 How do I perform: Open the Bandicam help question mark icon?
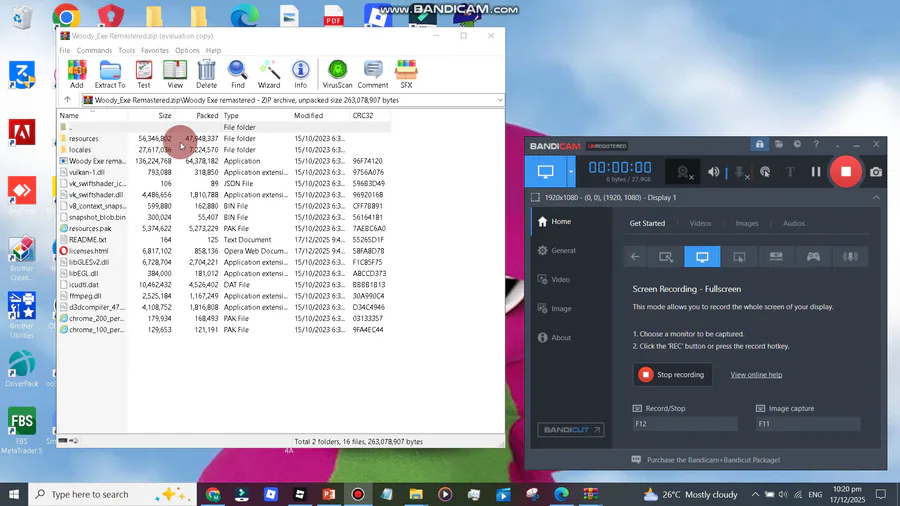[816, 144]
